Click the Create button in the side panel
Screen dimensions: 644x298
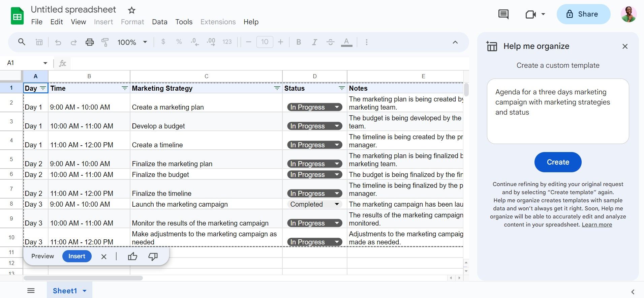click(558, 162)
